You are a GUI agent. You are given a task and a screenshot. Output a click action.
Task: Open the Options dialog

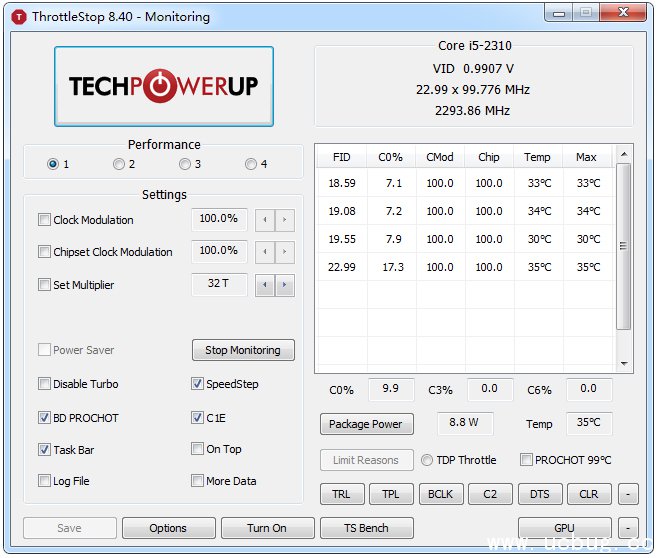(x=168, y=528)
